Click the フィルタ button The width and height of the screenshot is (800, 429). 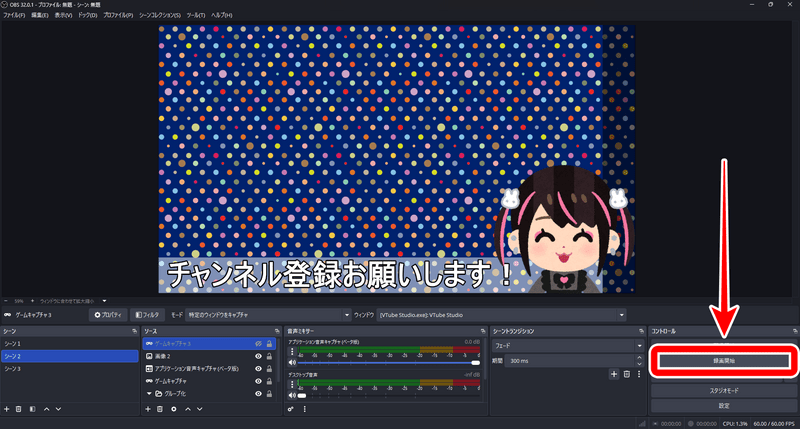[x=147, y=315]
